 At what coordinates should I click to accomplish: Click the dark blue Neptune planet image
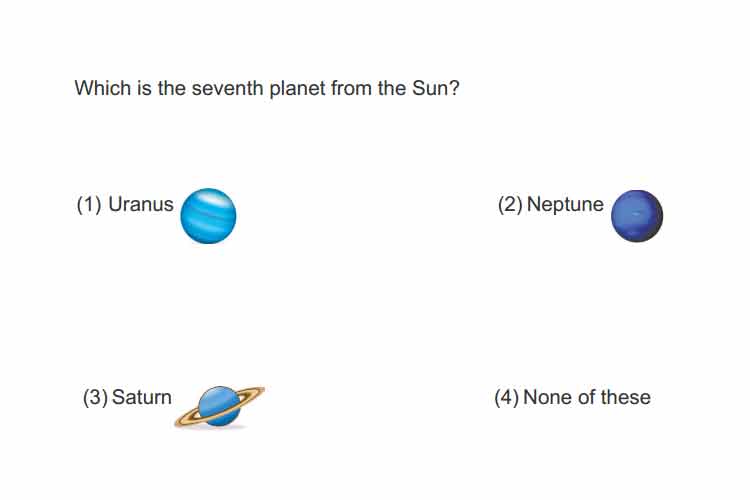tap(637, 216)
